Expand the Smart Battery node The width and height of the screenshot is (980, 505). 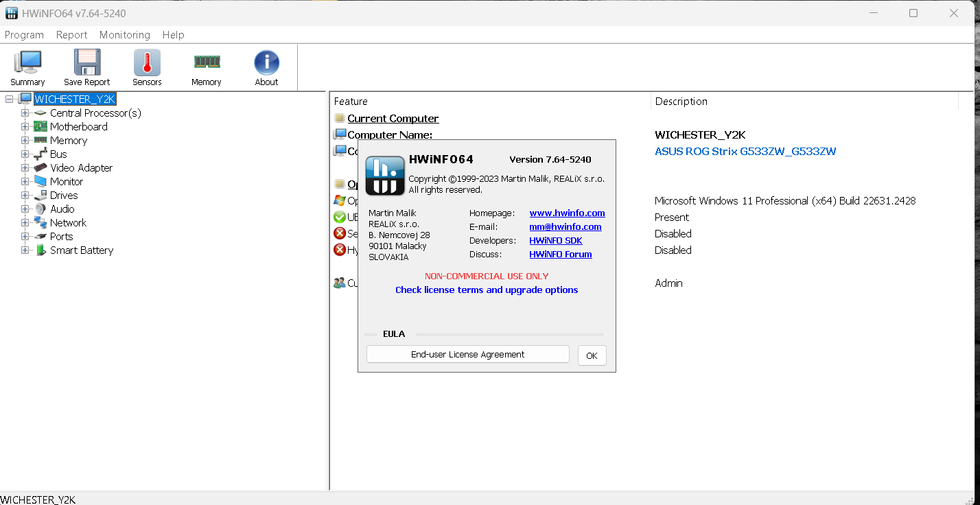25,250
